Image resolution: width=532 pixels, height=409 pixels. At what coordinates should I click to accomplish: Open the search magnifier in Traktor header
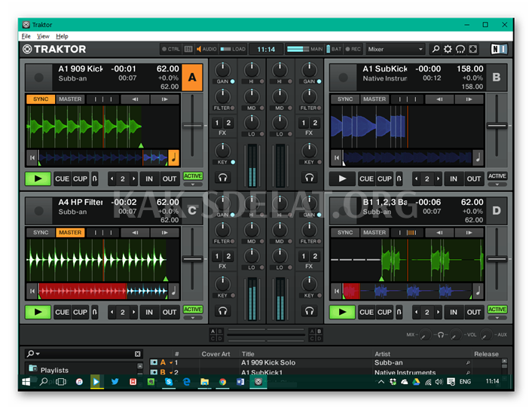436,49
